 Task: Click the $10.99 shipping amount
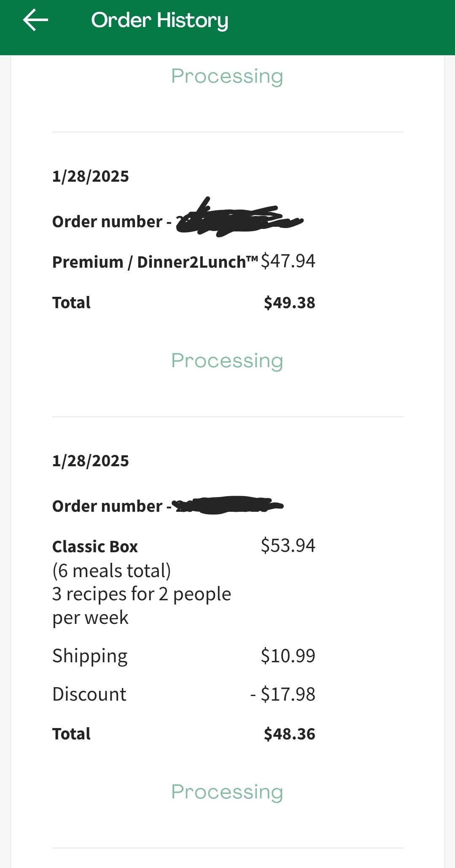(x=288, y=656)
